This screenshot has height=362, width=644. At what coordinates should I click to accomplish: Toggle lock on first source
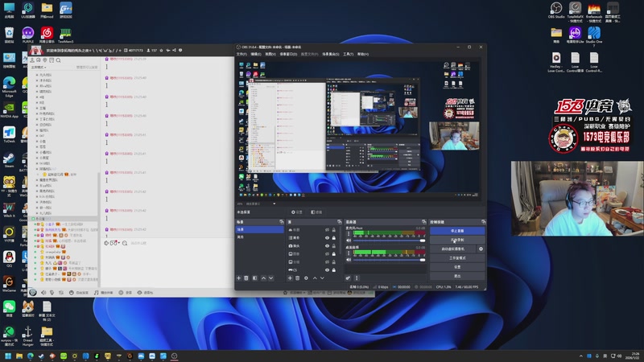click(x=334, y=230)
